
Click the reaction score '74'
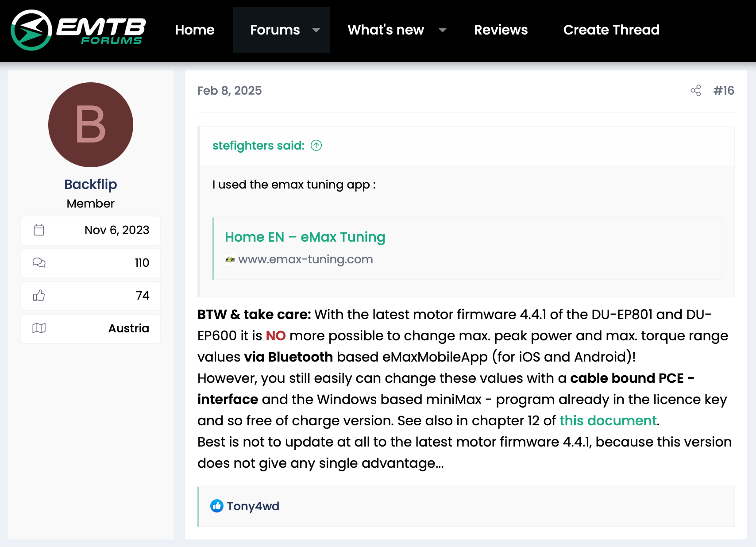click(x=143, y=296)
